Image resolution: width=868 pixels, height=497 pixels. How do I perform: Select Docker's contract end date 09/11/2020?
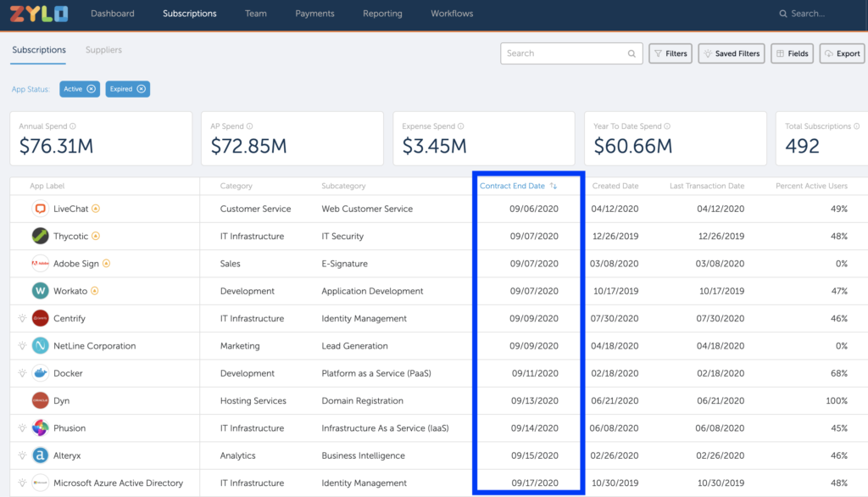(x=535, y=373)
